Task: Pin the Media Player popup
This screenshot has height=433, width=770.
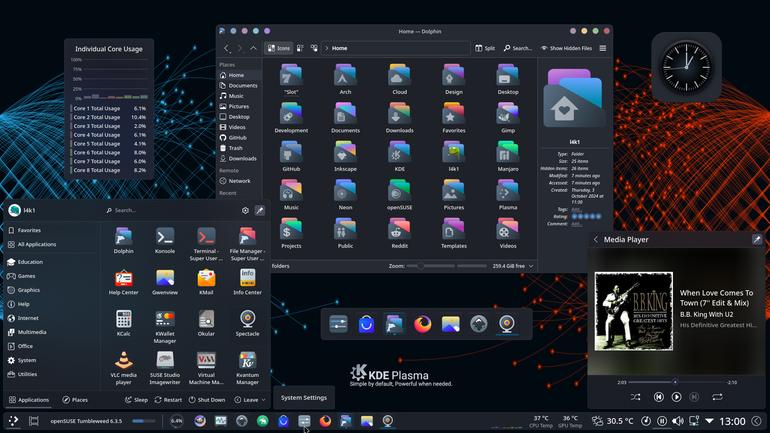Action: 757,239
